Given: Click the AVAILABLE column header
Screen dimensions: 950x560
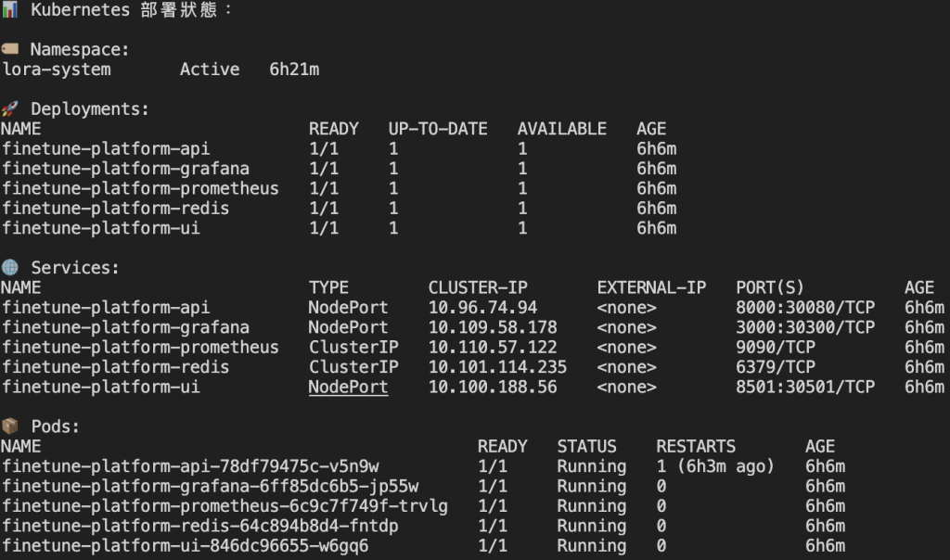Looking at the screenshot, I should coord(561,129).
